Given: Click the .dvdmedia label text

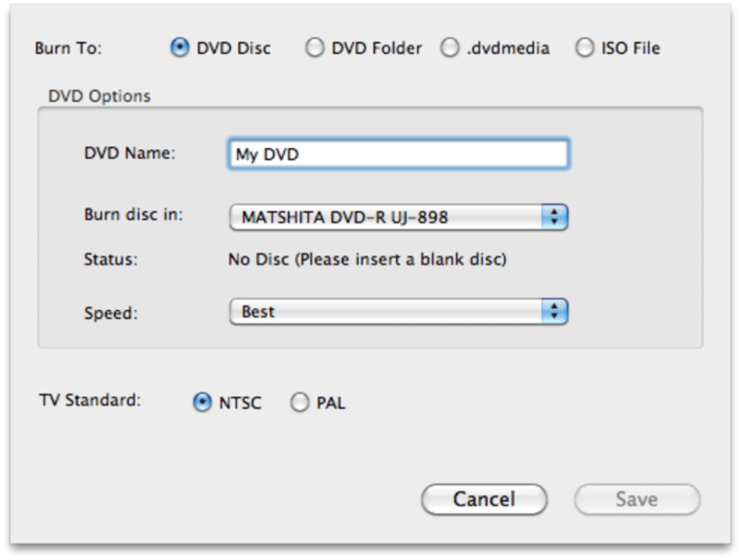Looking at the screenshot, I should click(508, 48).
